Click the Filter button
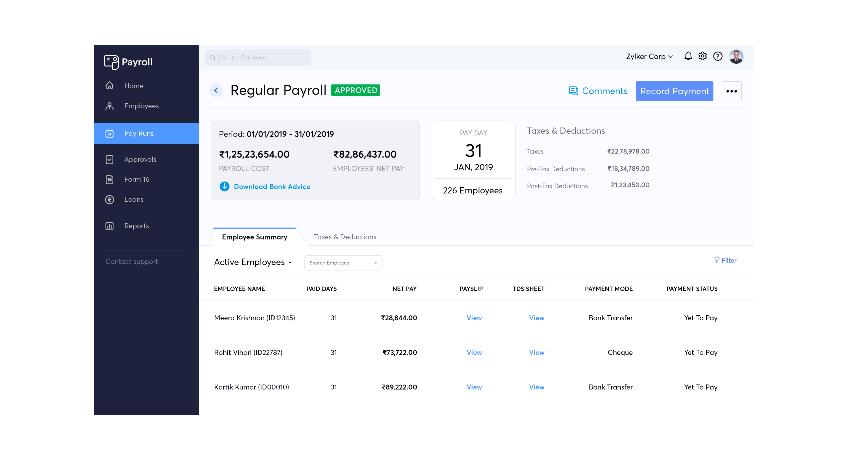Screen dimensions: 847x460 click(725, 260)
